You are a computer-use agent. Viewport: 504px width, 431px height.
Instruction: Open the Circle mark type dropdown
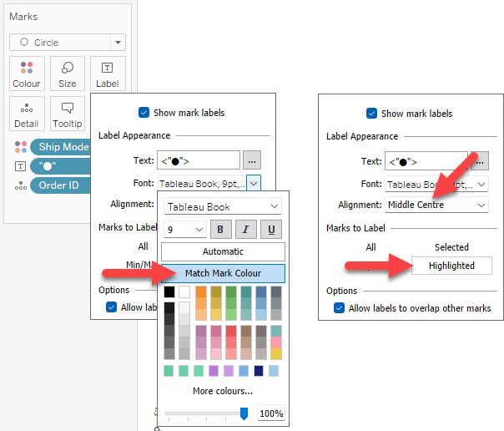point(68,43)
